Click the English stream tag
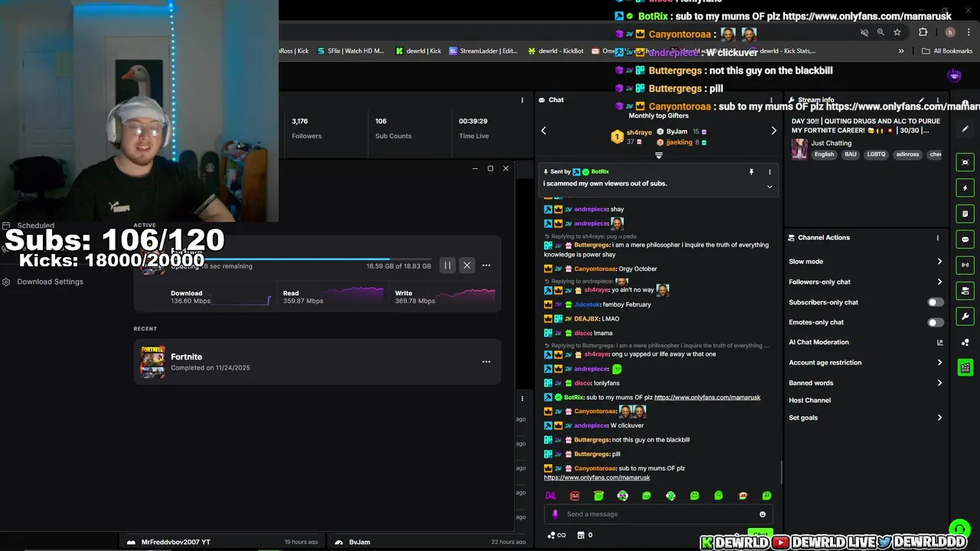Screen dimensions: 980x551 pyautogui.click(x=824, y=155)
